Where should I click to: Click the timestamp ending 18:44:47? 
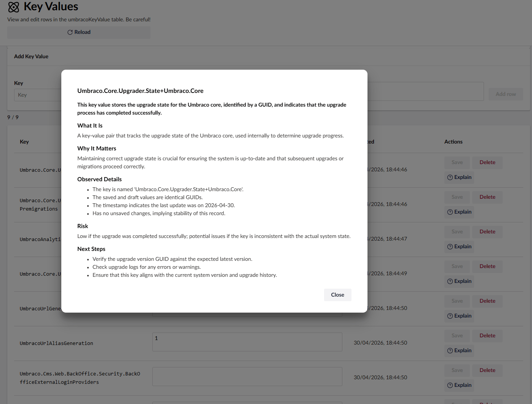point(387,239)
